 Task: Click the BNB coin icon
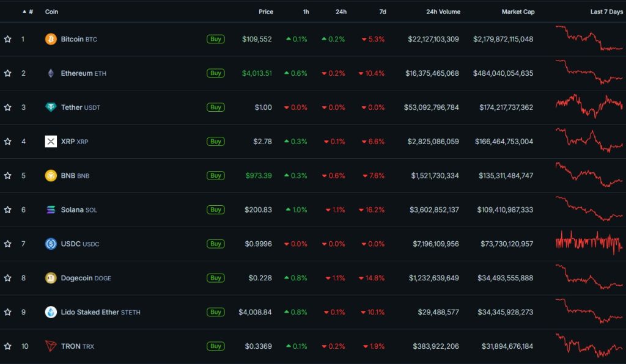click(50, 175)
